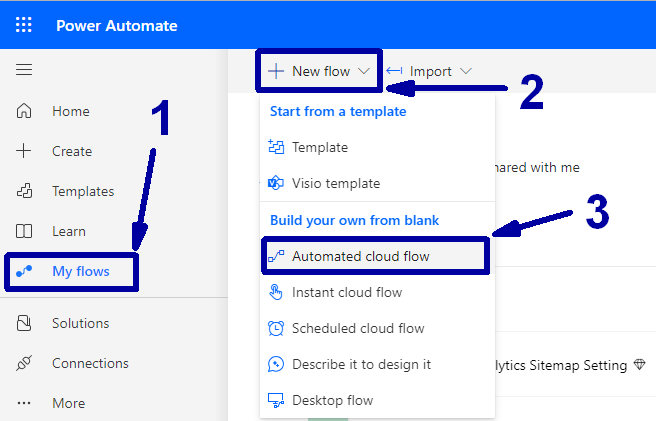
Task: Click the Templates puzzle icon
Action: (x=24, y=191)
